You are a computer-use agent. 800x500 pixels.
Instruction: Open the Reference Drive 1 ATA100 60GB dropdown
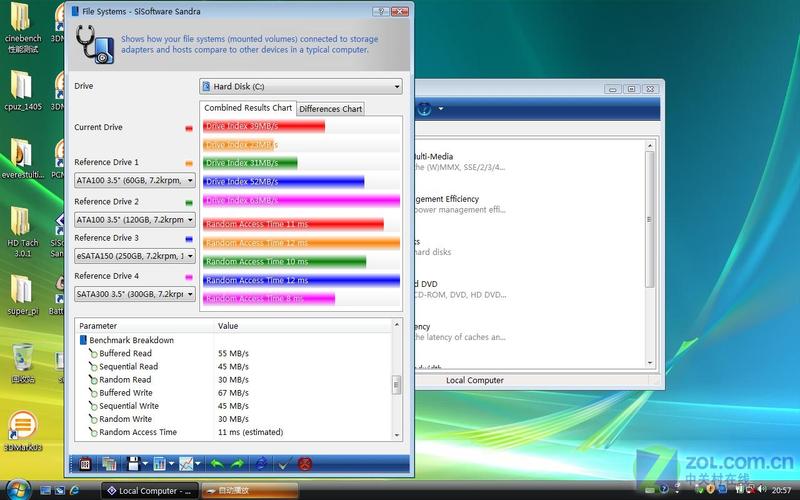coord(135,180)
